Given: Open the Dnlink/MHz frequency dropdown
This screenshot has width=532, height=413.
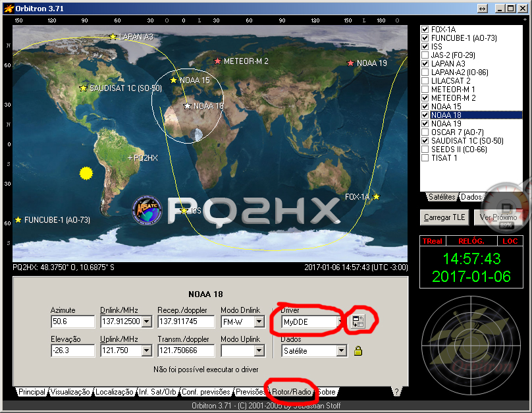Looking at the screenshot, I should click(x=146, y=322).
